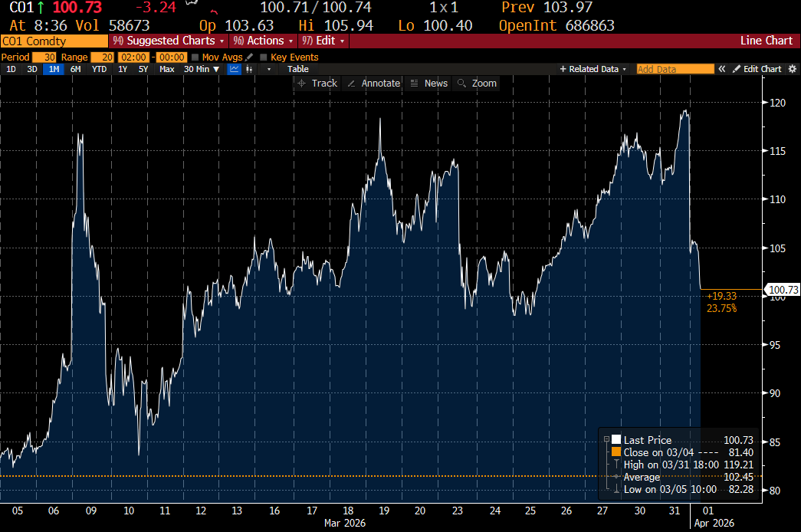The width and height of the screenshot is (801, 532).
Task: Click the CO1 Comdty security field
Action: [x=54, y=41]
